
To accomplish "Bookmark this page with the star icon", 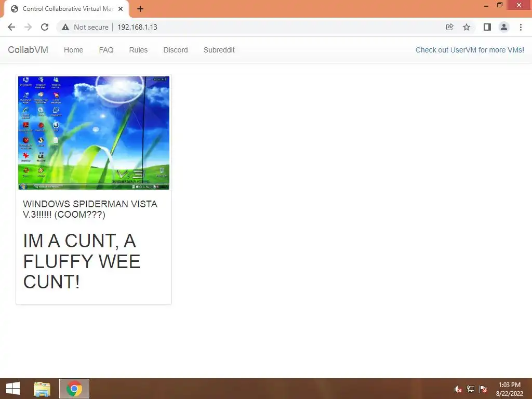I will click(x=467, y=27).
